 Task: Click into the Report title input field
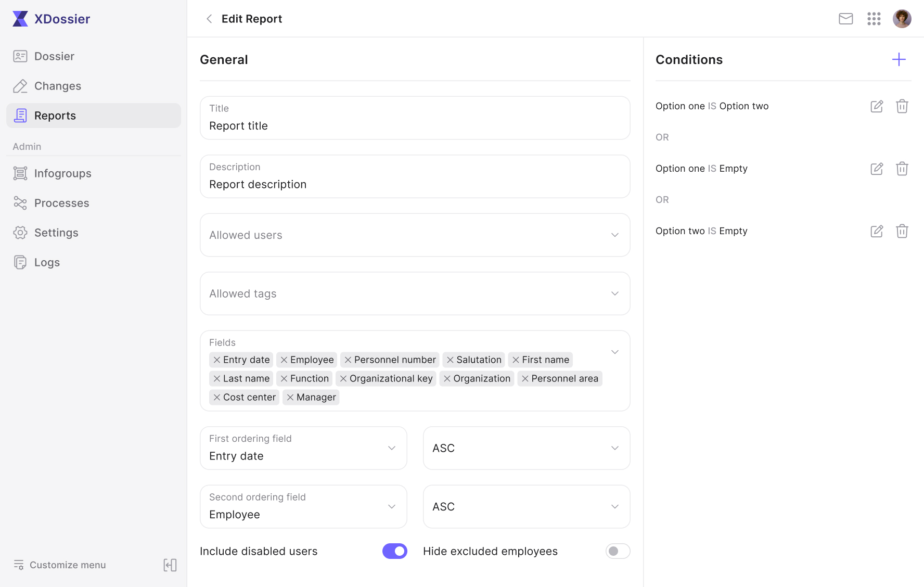click(415, 118)
